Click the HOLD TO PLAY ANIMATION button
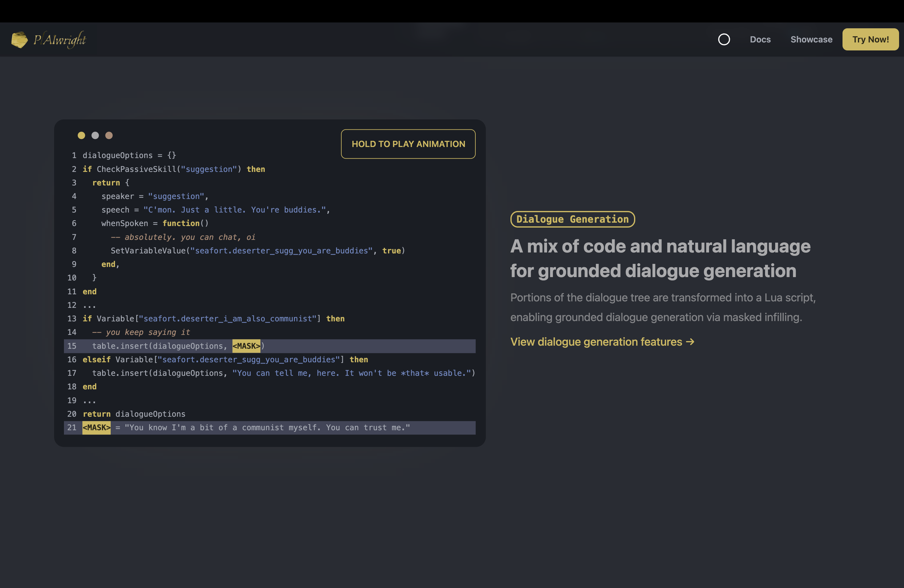The image size is (904, 588). tap(408, 144)
